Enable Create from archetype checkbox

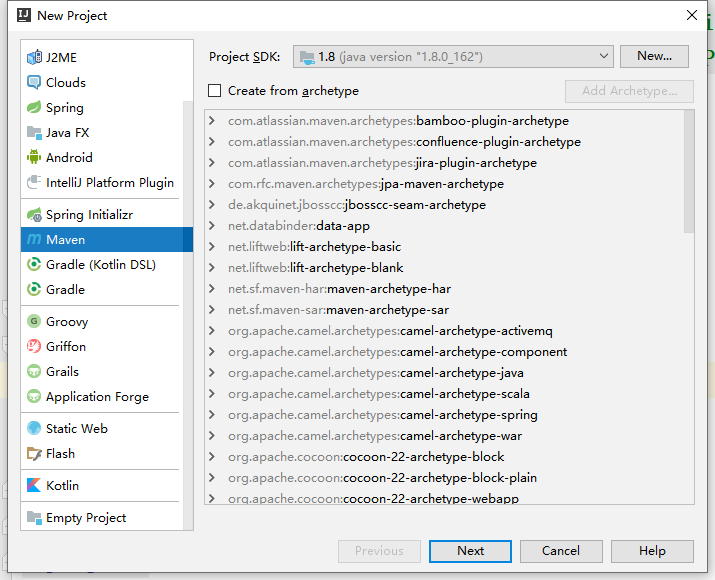point(214,91)
